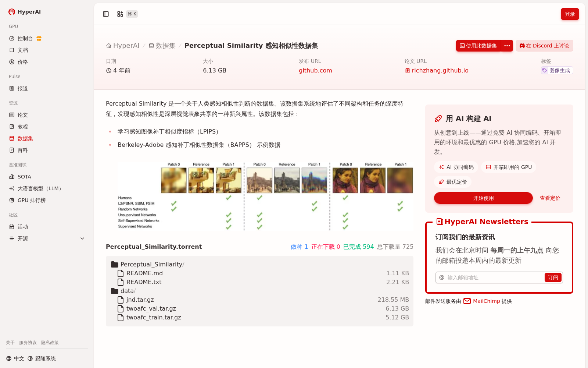The image size is (588, 368).
Task: Open the github.com release URL
Action: (x=315, y=70)
